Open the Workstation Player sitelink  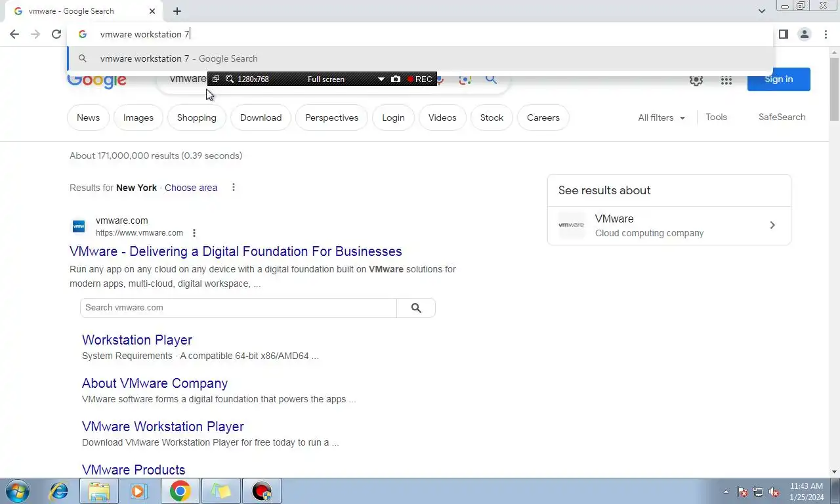[137, 340]
